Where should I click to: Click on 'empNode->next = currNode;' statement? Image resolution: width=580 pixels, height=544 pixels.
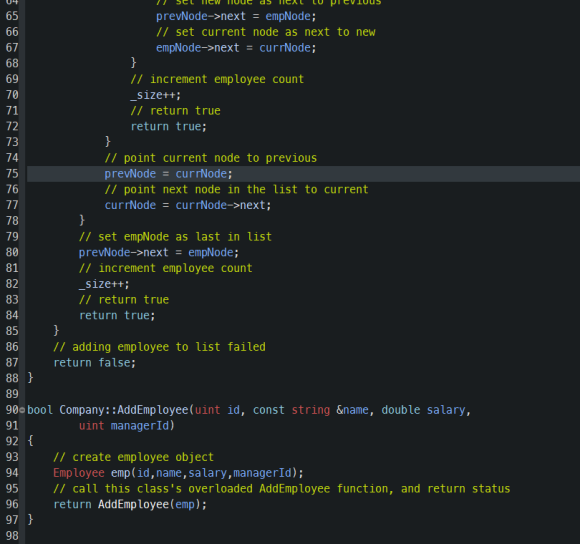(236, 48)
